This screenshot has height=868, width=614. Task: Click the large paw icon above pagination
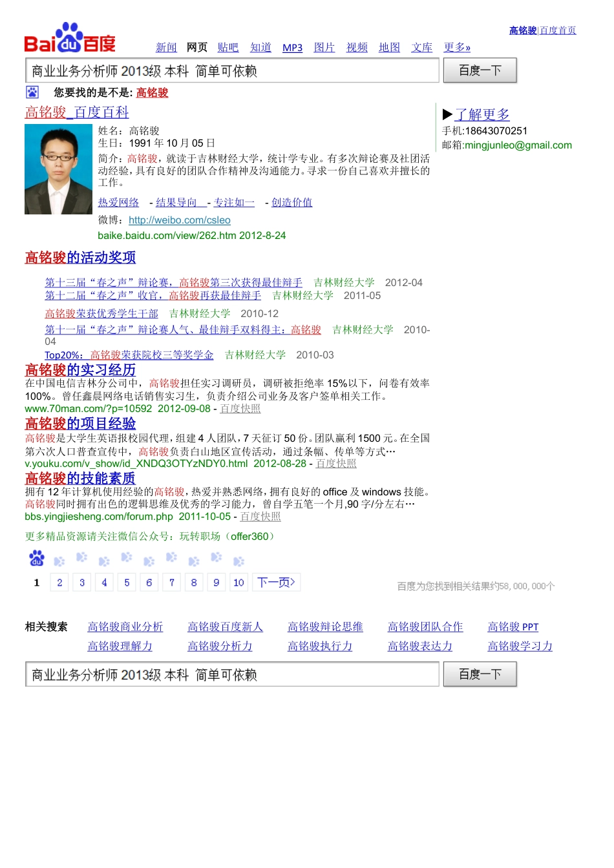click(37, 559)
